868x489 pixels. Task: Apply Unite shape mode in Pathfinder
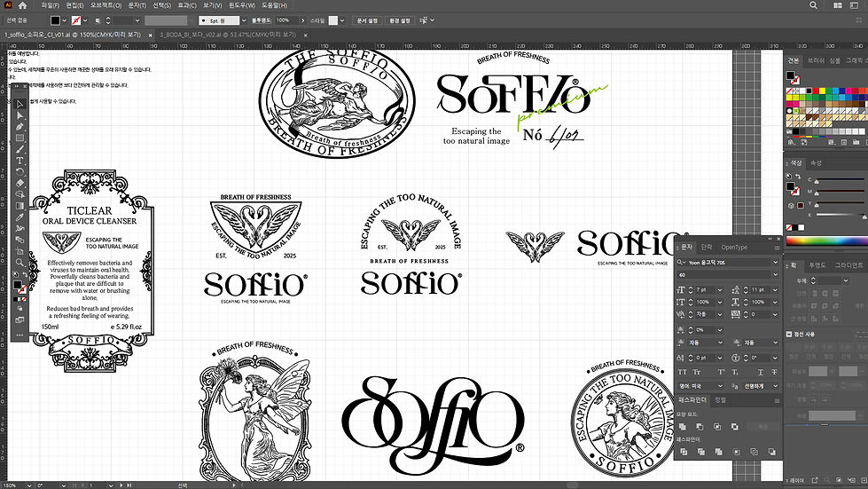[x=682, y=426]
